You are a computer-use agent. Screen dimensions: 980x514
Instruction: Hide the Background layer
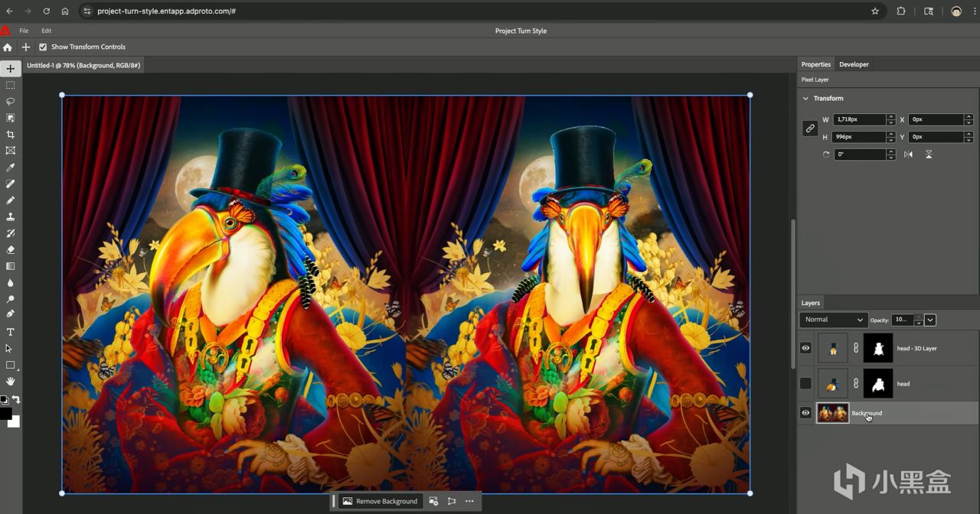[805, 413]
